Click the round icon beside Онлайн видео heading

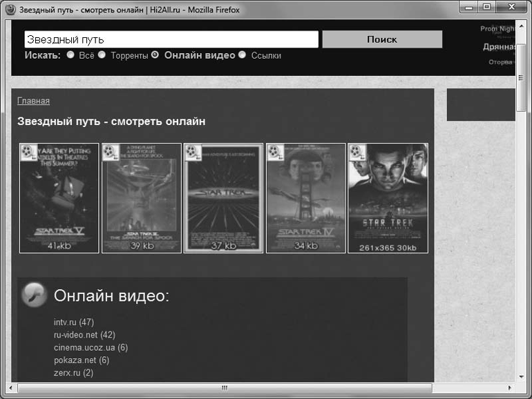(35, 295)
